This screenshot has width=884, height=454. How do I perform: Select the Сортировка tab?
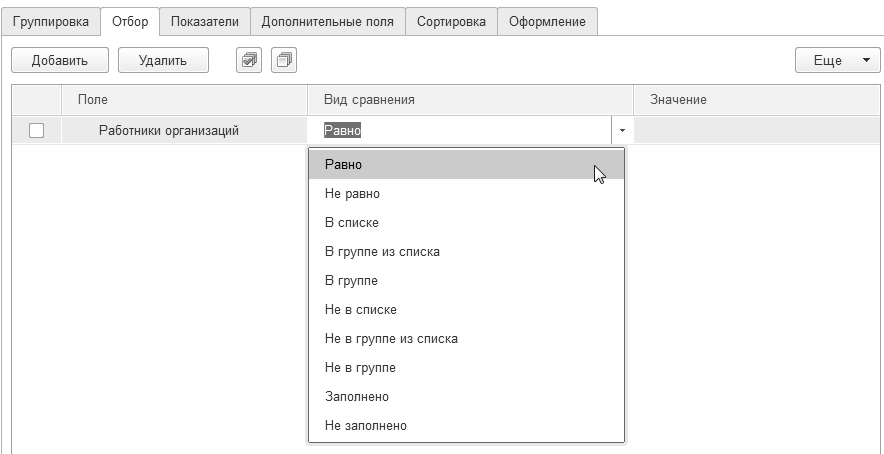tap(450, 21)
